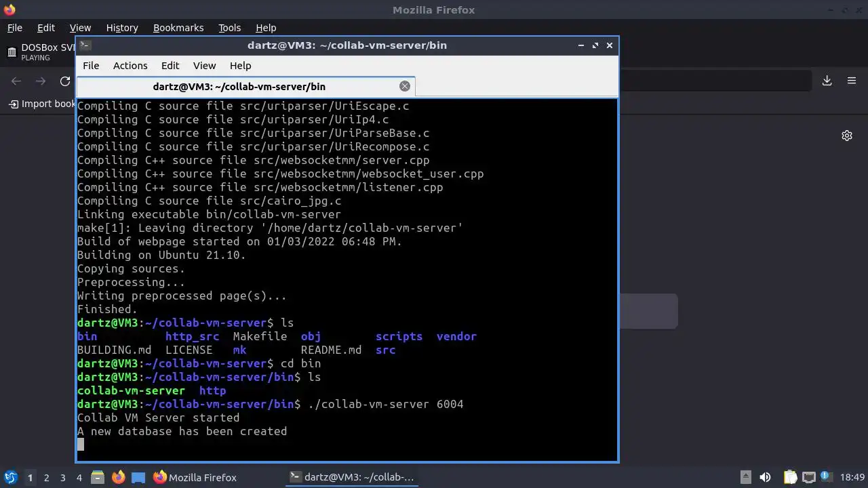Open the terminal Edit menu
Image resolution: width=868 pixels, height=488 pixels.
[x=170, y=66]
